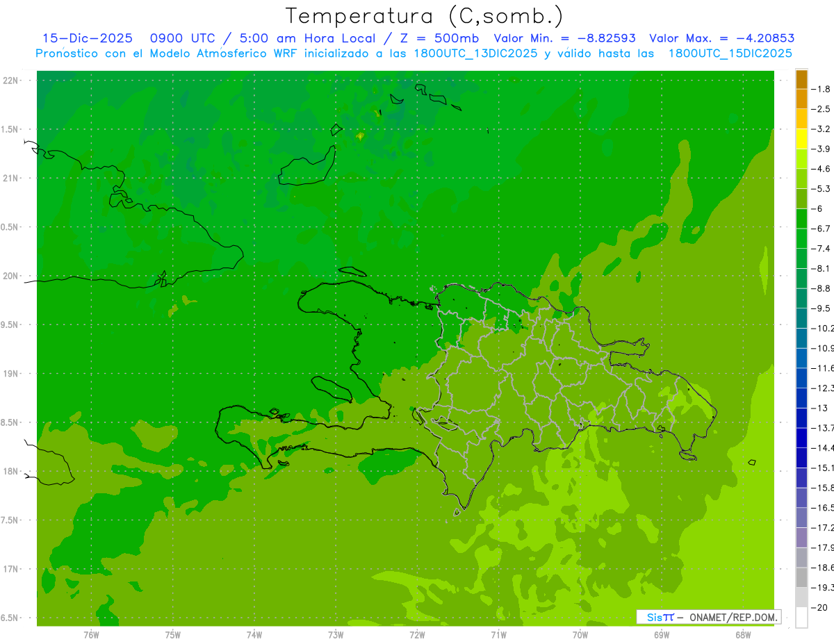The width and height of the screenshot is (834, 644).
Task: Click the "70W" longitude label
Action: tap(580, 635)
